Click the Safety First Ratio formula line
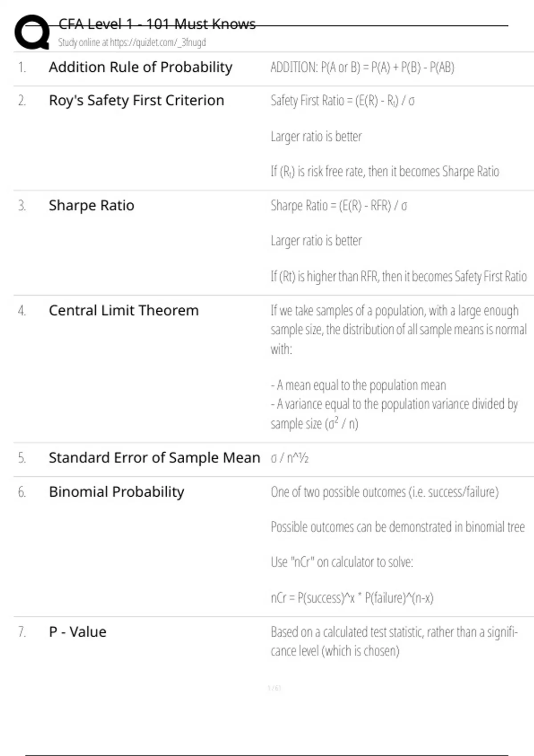Screen dimensions: 534x756 pos(343,101)
